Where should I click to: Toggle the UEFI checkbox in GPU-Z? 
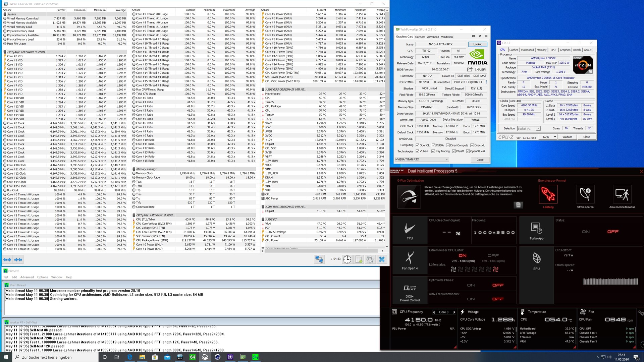(477, 70)
